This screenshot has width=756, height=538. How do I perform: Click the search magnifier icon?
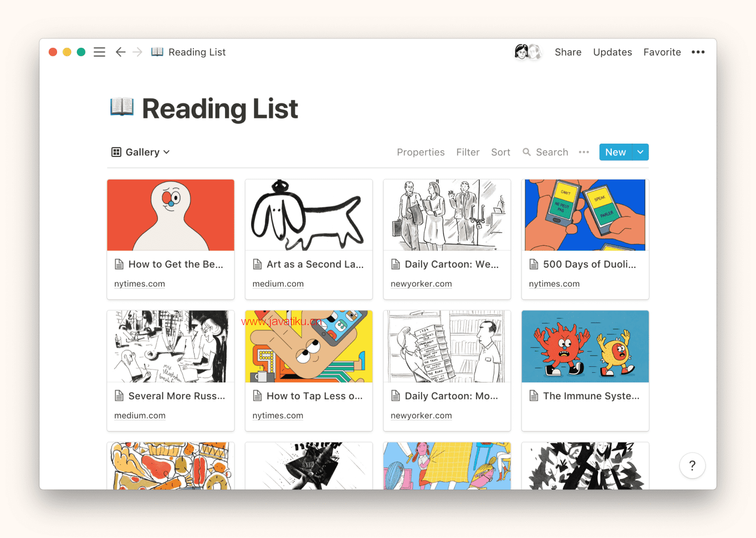[527, 152]
